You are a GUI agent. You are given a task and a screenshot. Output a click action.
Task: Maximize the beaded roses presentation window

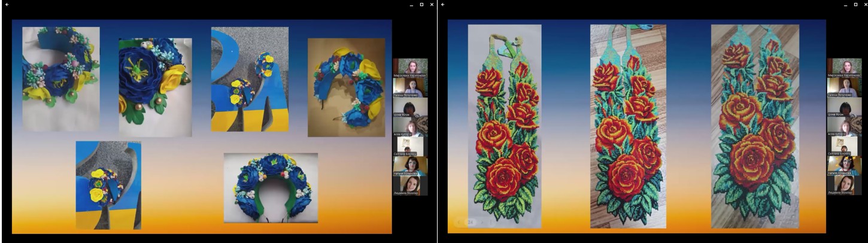855,4
